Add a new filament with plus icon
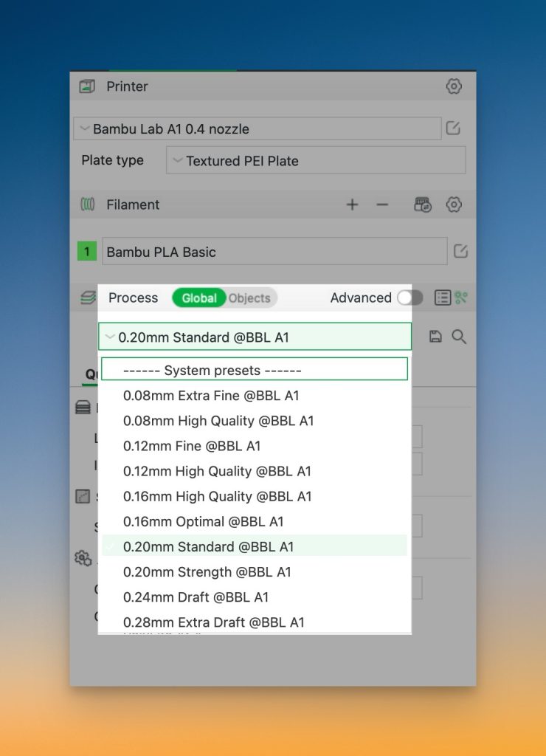 point(352,205)
